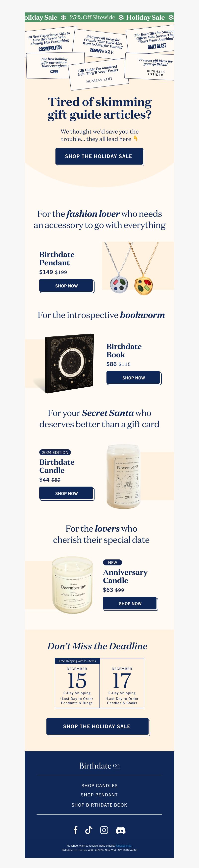Click the Birthdate Co logo in footer
This screenshot has width=199, height=868.
[99, 766]
